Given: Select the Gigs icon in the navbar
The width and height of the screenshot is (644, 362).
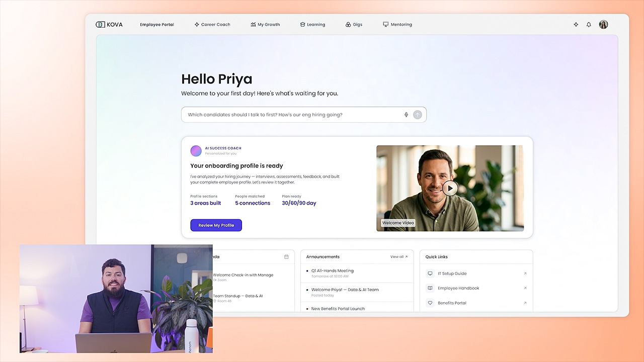Looking at the screenshot, I should 347,24.
